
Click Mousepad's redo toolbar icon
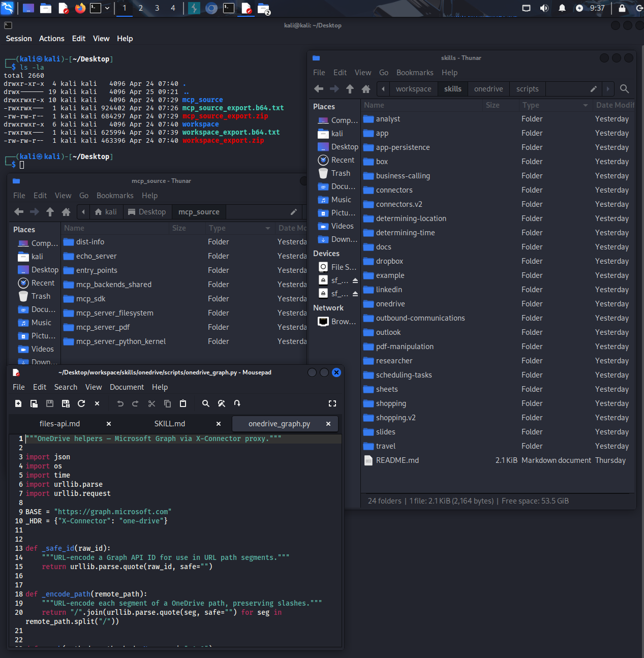135,403
